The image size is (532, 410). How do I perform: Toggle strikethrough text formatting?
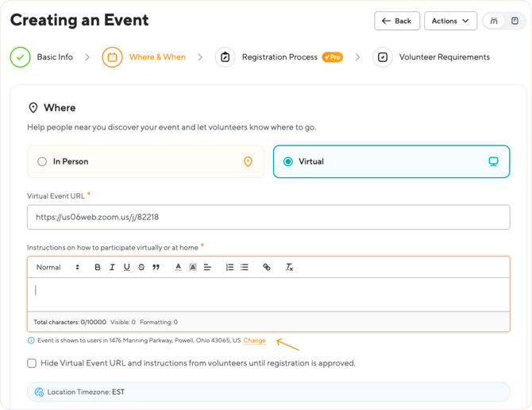pos(141,267)
